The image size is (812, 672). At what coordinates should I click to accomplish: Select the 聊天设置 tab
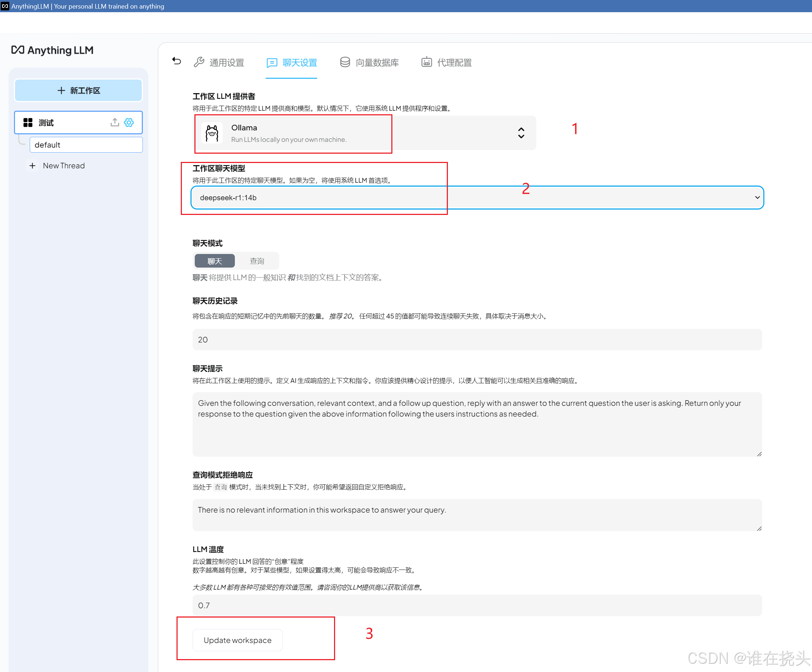(292, 62)
